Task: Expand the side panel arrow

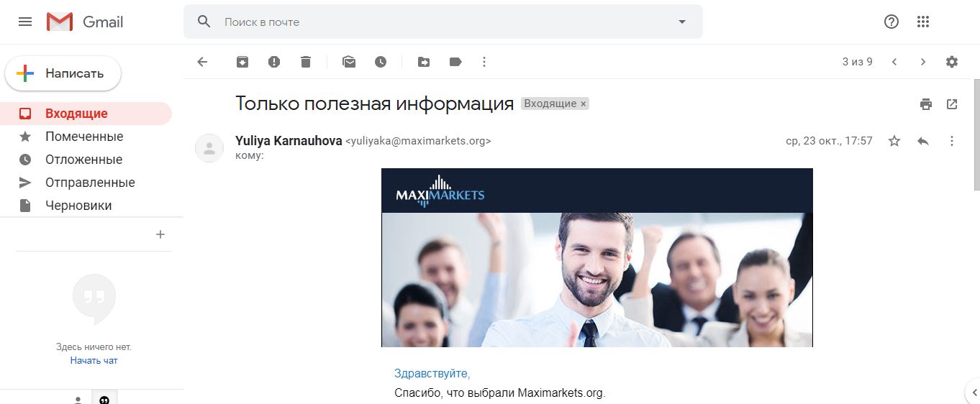Action: [973, 392]
